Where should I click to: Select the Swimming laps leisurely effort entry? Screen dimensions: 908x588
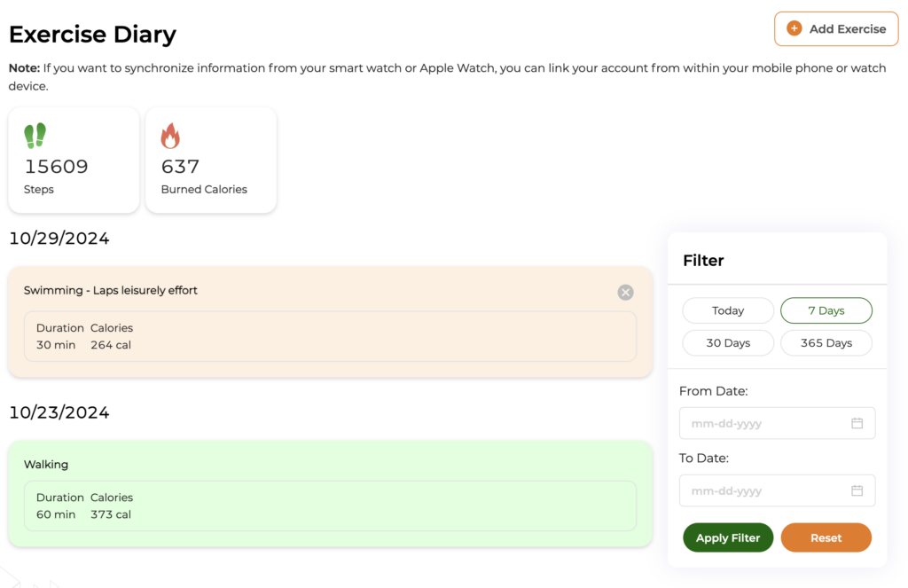click(330, 322)
